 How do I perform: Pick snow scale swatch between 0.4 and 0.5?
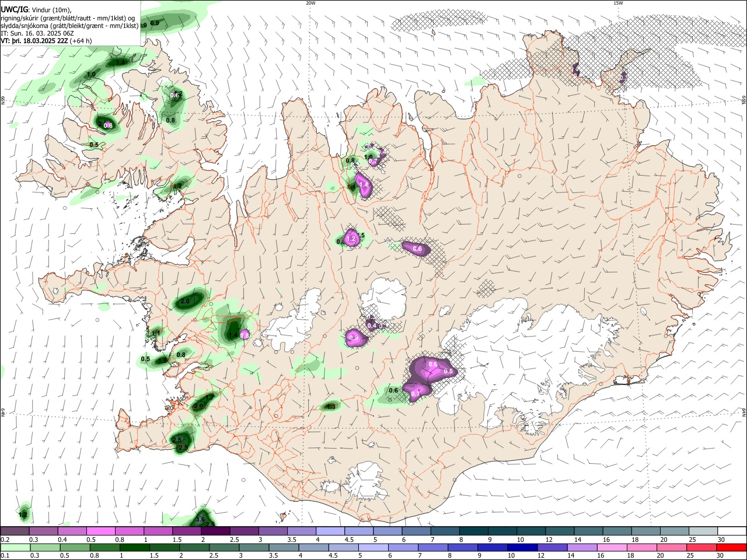coord(72,531)
